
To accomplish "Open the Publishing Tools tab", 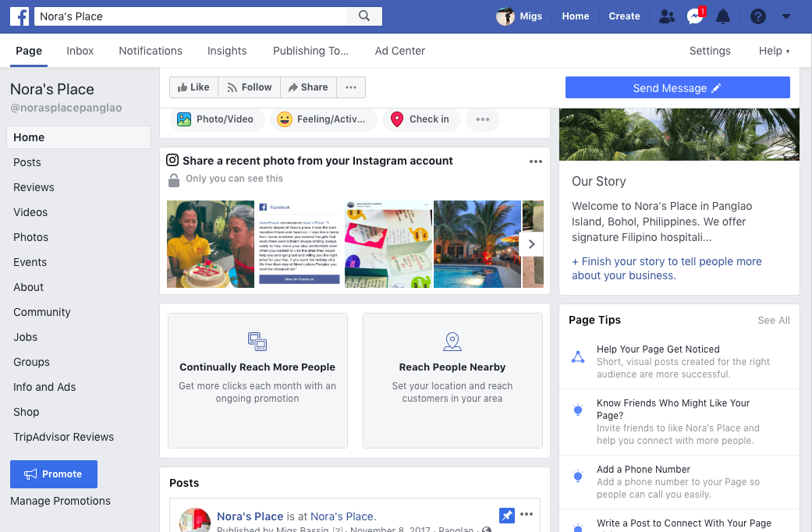I will pyautogui.click(x=310, y=51).
